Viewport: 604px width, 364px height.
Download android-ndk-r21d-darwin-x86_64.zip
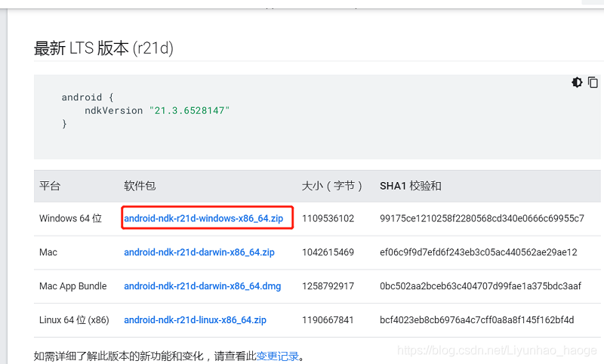199,252
